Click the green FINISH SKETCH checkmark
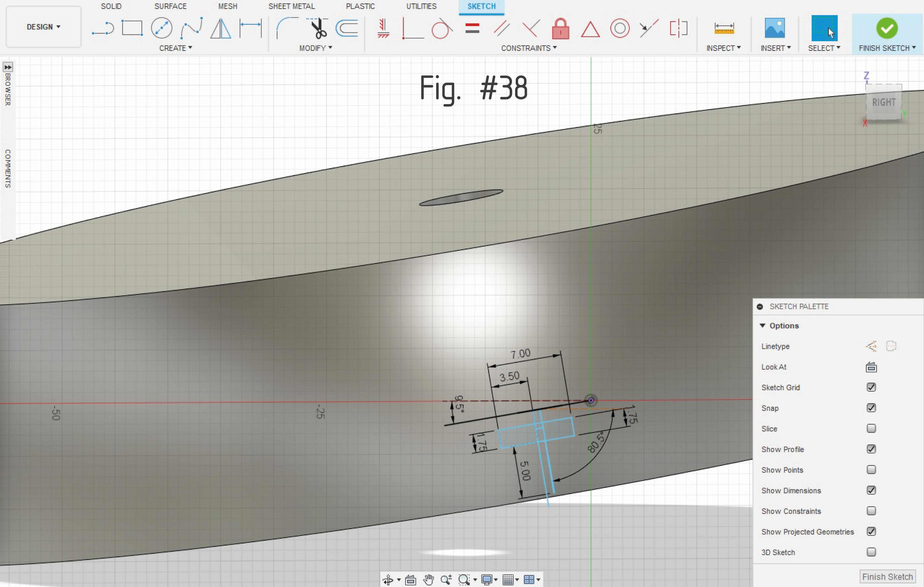Viewport: 924px width, 587px height. point(886,28)
